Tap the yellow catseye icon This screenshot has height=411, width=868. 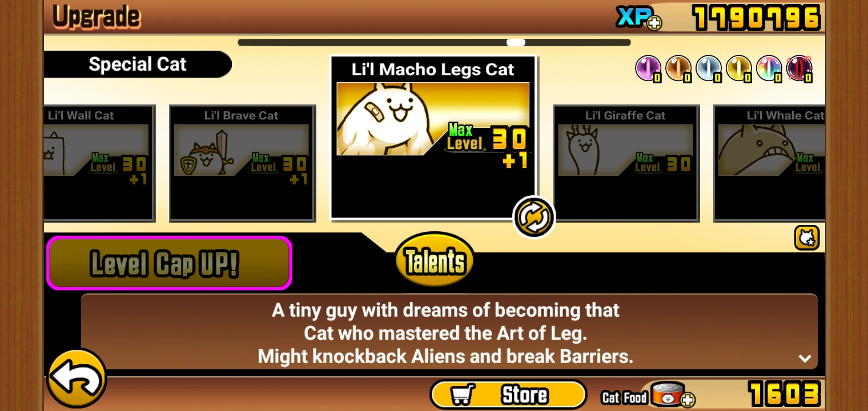pyautogui.click(x=739, y=69)
